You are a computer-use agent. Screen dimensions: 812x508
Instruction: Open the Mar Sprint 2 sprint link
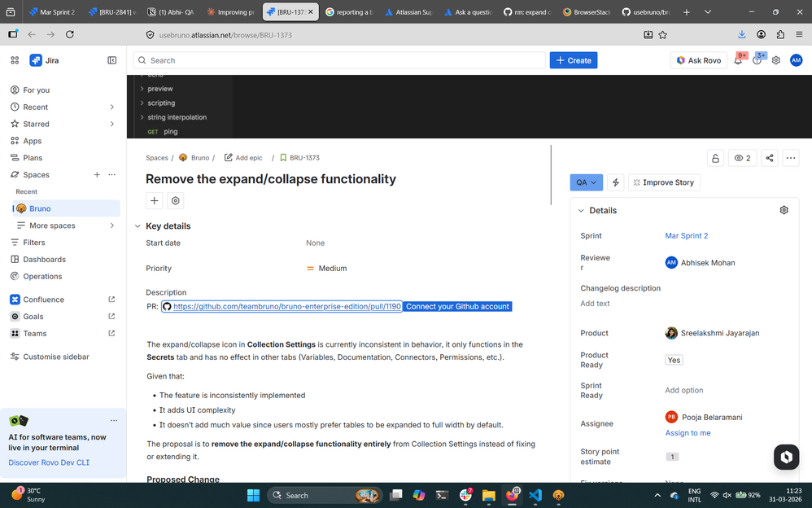(x=686, y=235)
